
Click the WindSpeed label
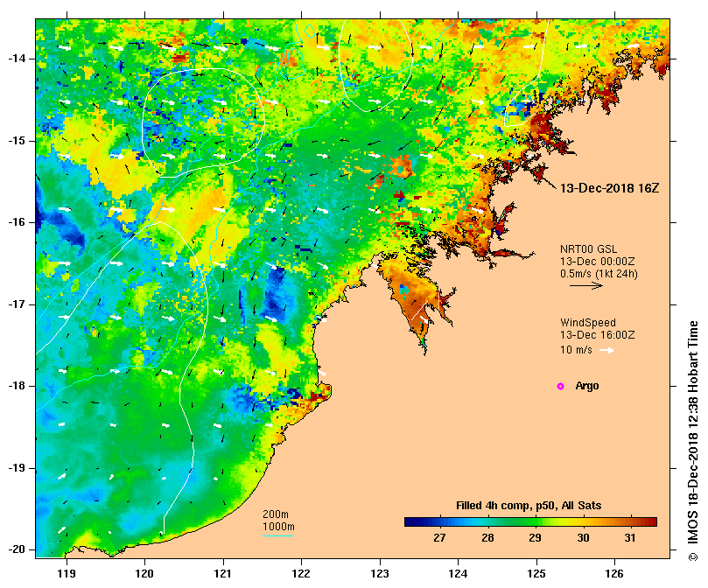[588, 323]
